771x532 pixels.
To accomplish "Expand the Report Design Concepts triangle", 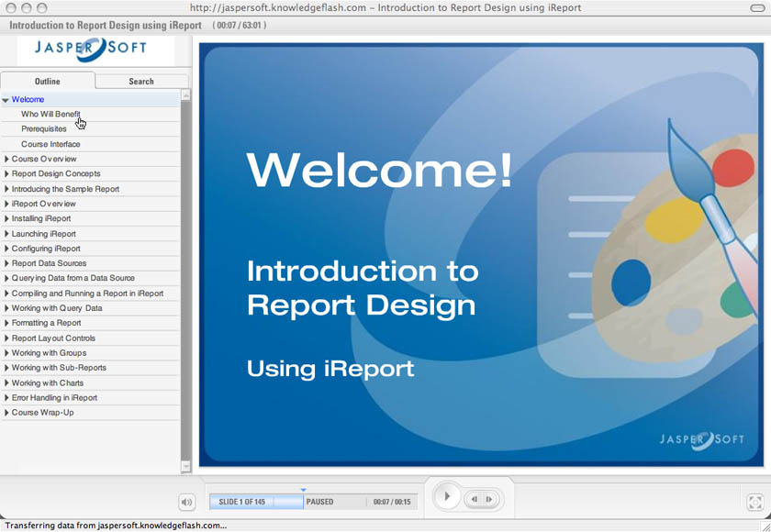I will [x=6, y=173].
